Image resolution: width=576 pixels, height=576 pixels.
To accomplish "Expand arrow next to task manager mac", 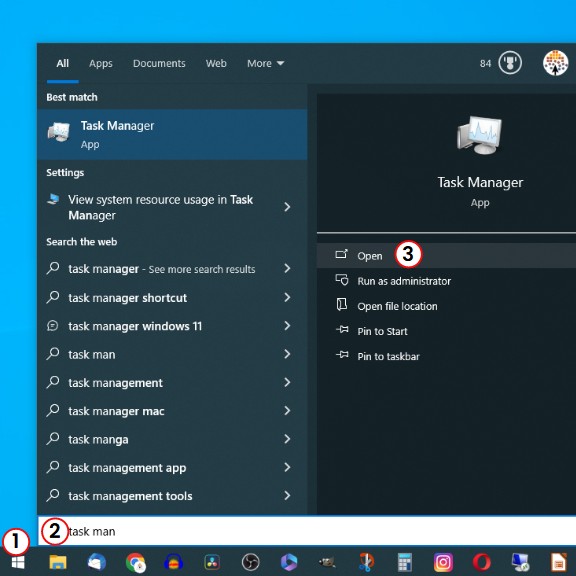I will point(287,410).
